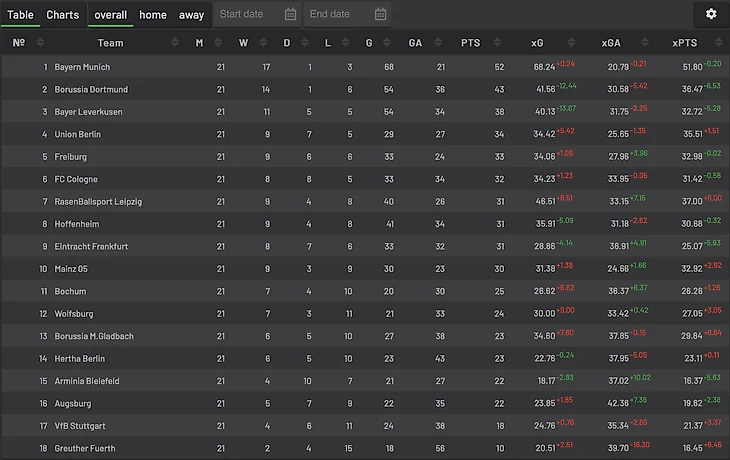Sort by the PTS column sort icon
Image resolution: width=730 pixels, height=460 pixels.
[497, 43]
